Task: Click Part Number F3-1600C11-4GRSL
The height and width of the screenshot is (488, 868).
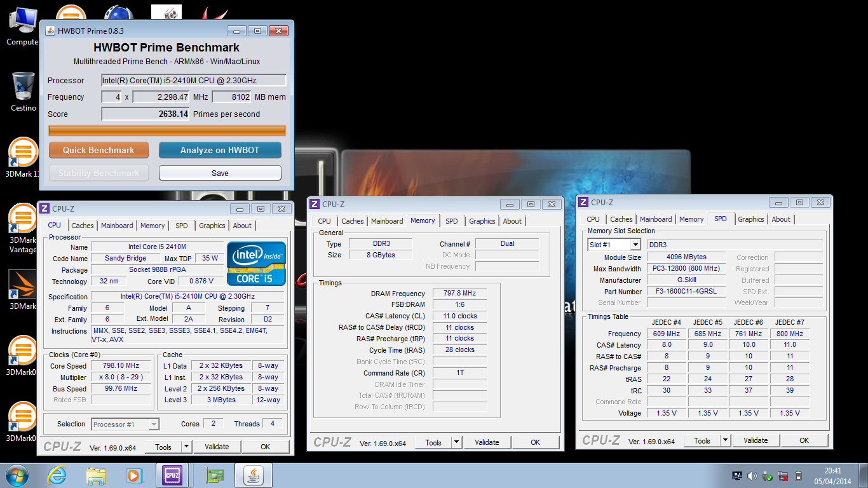Action: 686,292
